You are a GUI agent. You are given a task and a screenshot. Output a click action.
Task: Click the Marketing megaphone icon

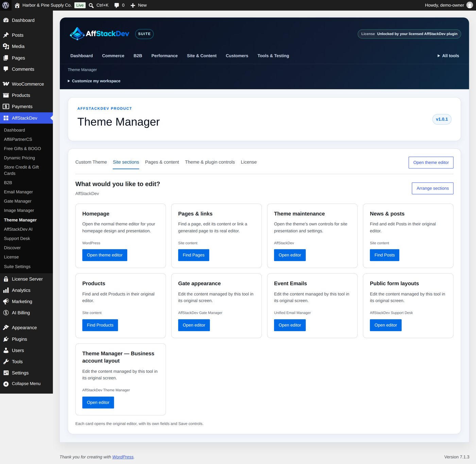6,302
